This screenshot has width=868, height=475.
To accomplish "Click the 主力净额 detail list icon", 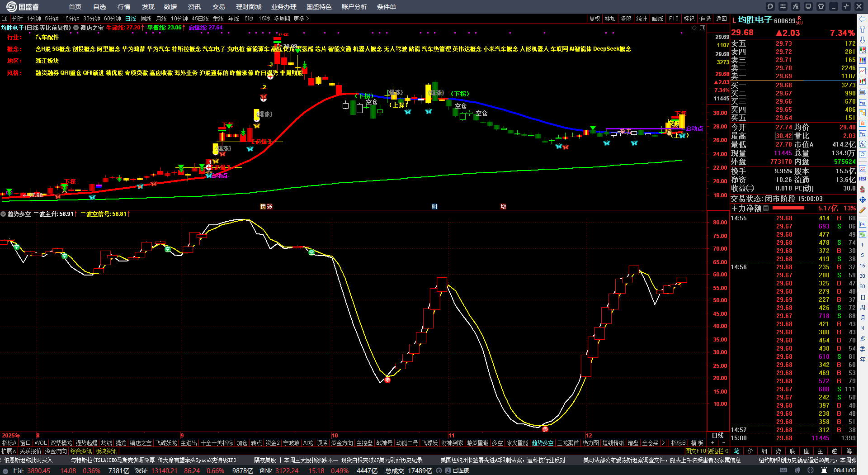I will tap(766, 208).
